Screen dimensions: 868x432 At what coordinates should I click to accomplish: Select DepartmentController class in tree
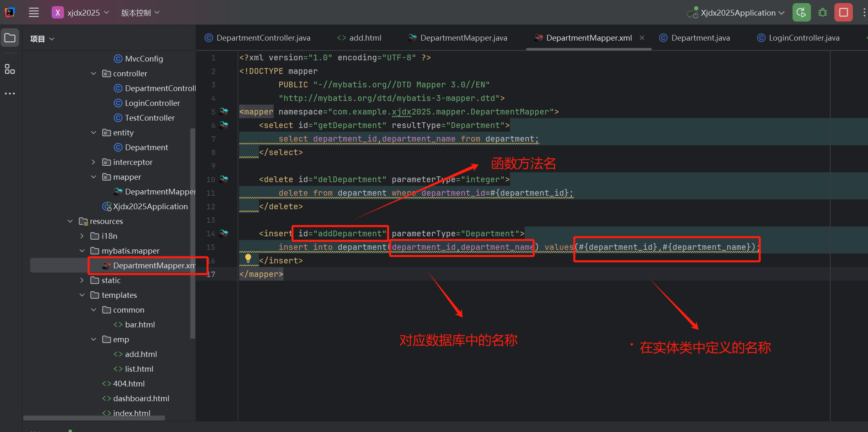[x=155, y=88]
